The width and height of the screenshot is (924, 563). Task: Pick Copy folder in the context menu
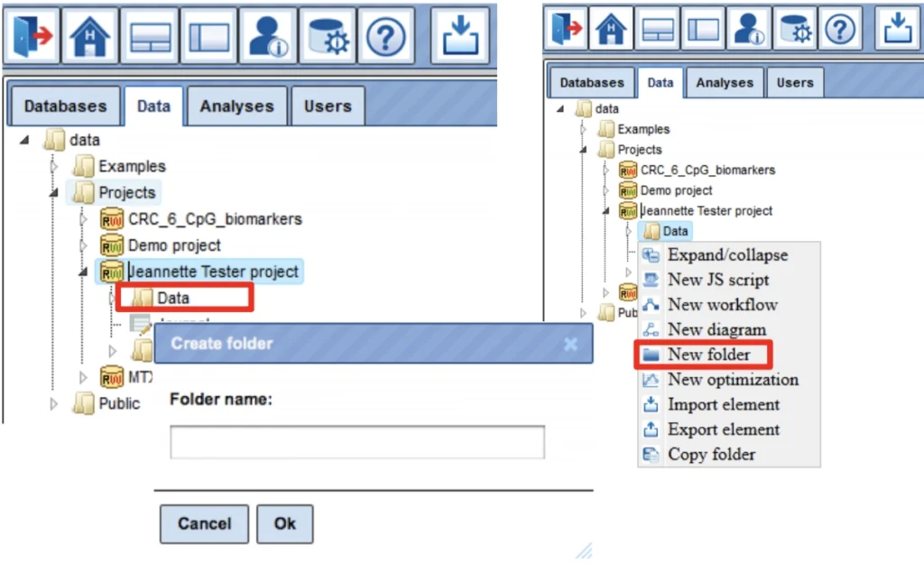click(x=711, y=455)
